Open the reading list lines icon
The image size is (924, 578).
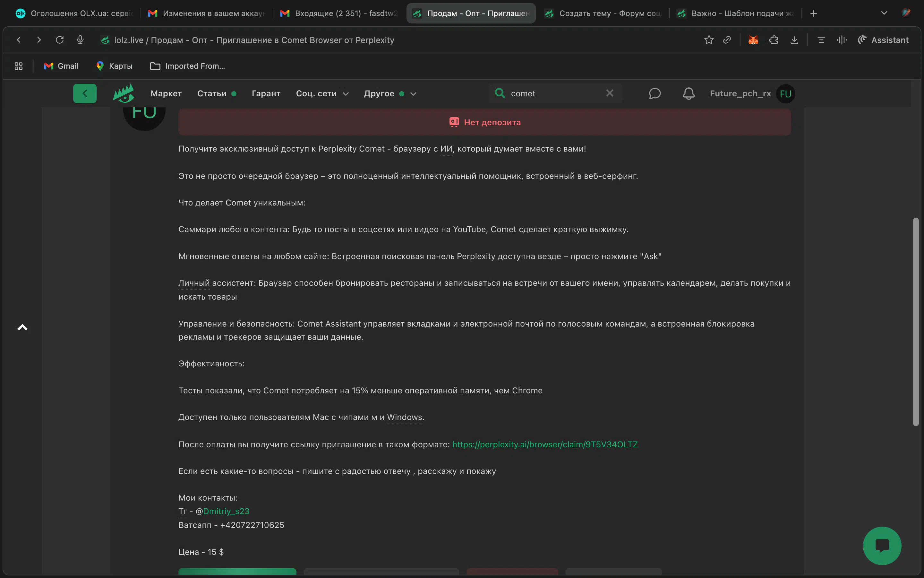pyautogui.click(x=821, y=40)
